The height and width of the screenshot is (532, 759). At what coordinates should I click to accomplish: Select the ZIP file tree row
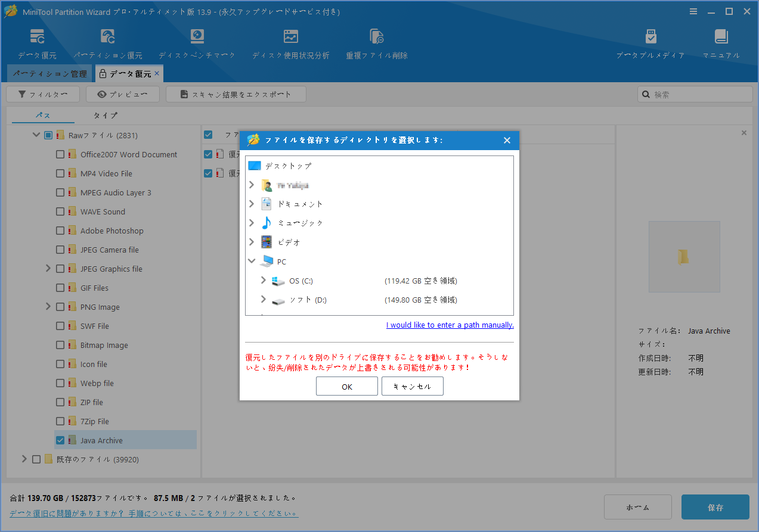point(125,402)
